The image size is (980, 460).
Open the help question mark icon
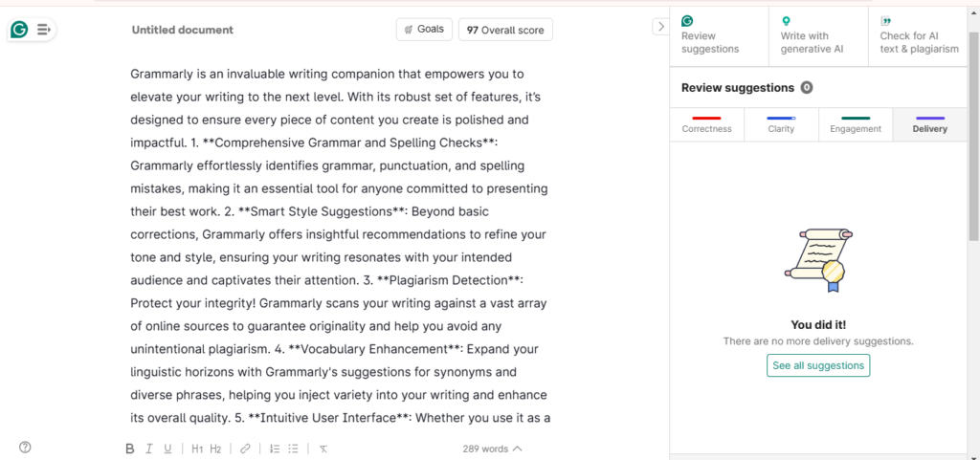[x=25, y=447]
